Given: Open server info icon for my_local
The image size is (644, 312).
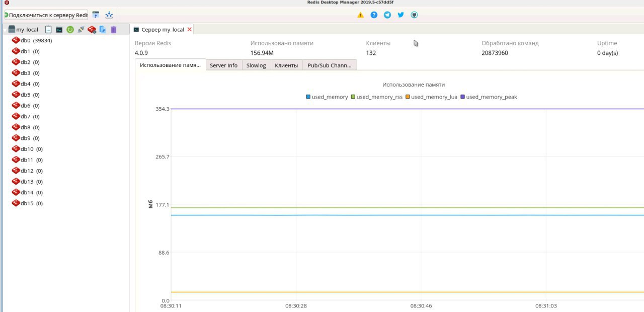Looking at the screenshot, I should [x=48, y=30].
